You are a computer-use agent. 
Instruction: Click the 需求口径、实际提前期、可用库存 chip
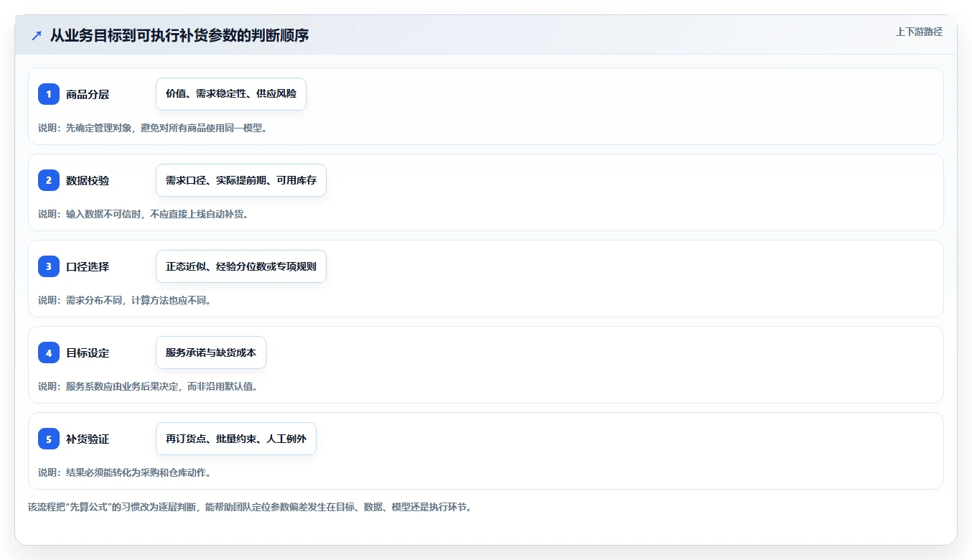[x=241, y=180]
